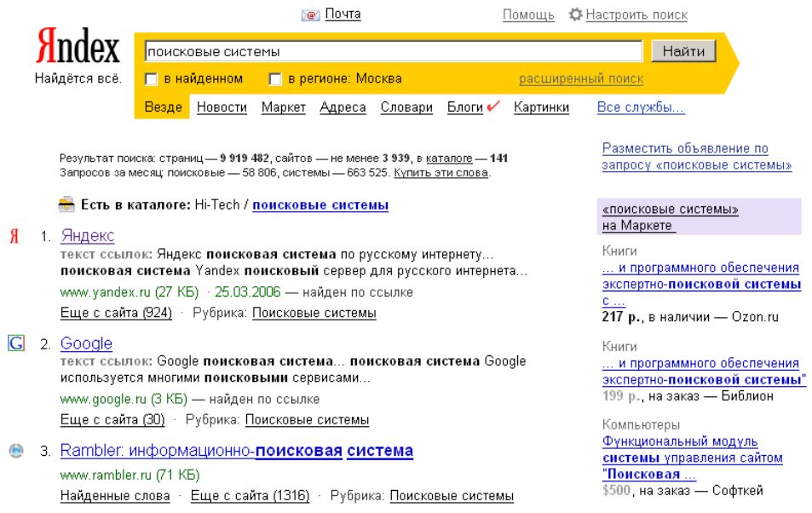Click the catalog icon beside Есть в каталоге

point(66,205)
